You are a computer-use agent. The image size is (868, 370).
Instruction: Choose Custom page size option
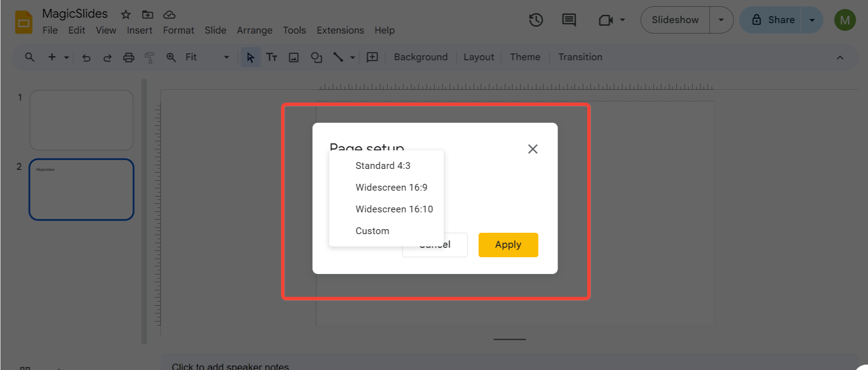point(386,231)
